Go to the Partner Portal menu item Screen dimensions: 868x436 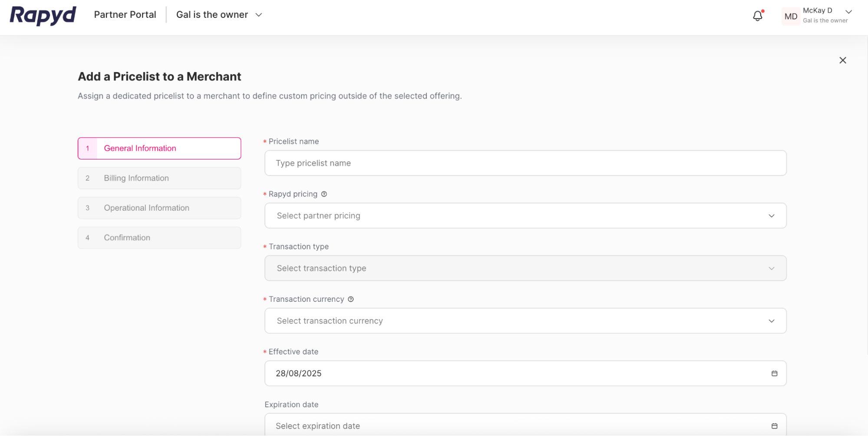125,14
